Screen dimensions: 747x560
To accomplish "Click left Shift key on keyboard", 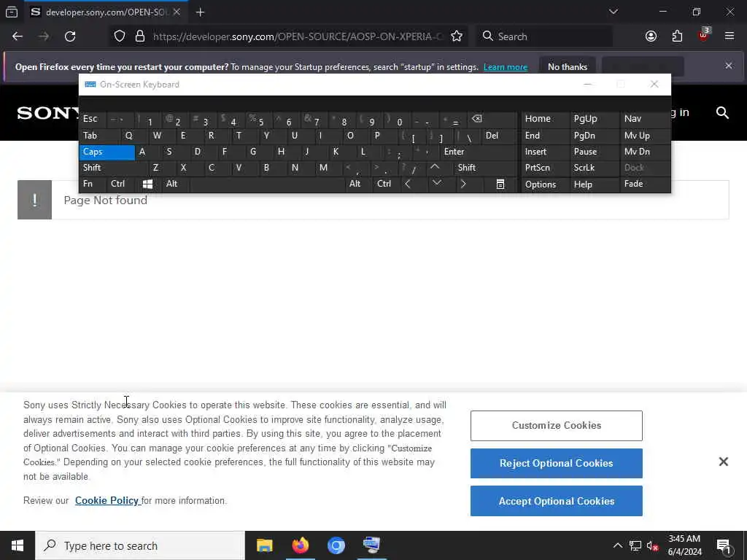I will coord(113,168).
